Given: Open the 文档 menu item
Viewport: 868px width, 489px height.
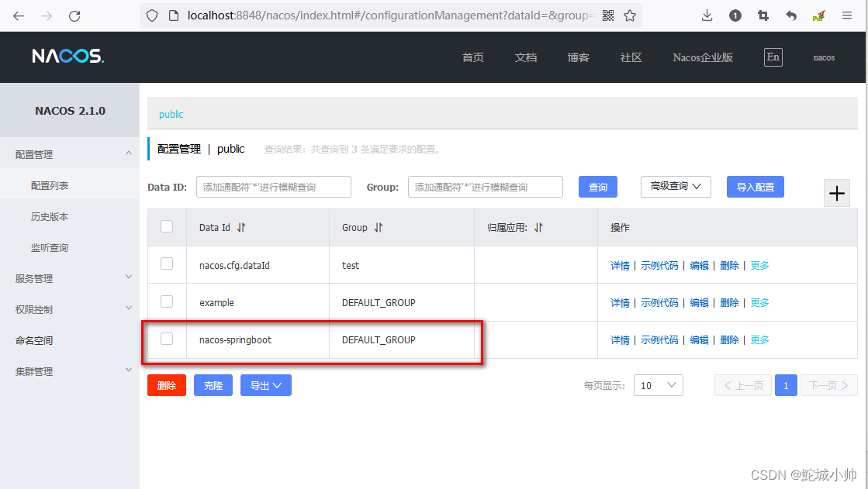Looking at the screenshot, I should [525, 57].
